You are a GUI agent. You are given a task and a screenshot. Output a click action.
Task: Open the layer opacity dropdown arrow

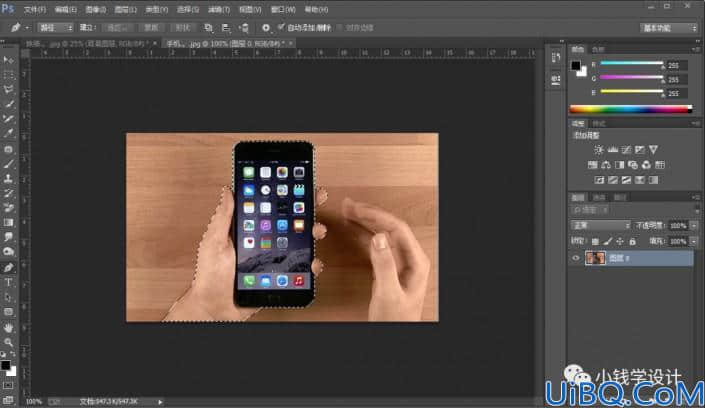click(694, 225)
